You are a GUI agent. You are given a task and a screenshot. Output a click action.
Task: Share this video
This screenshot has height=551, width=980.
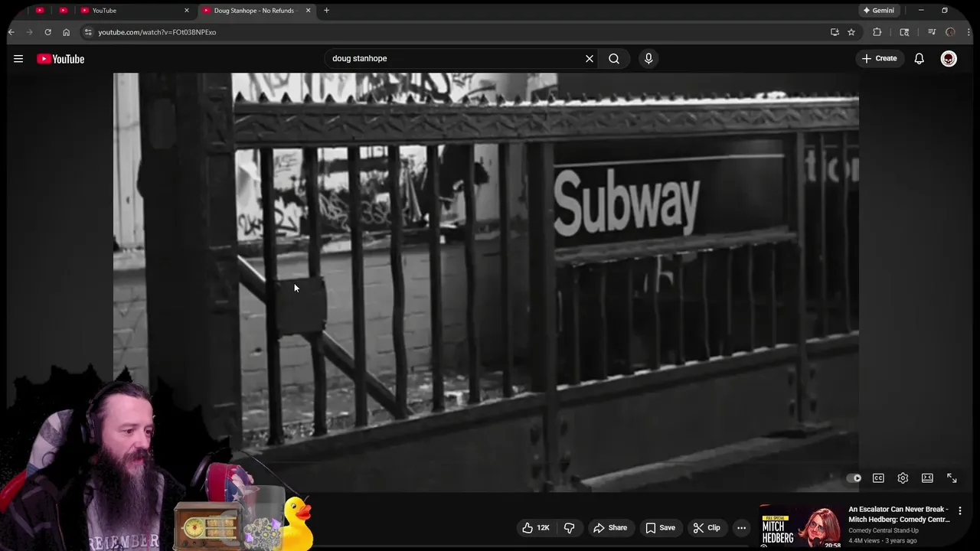[610, 527]
